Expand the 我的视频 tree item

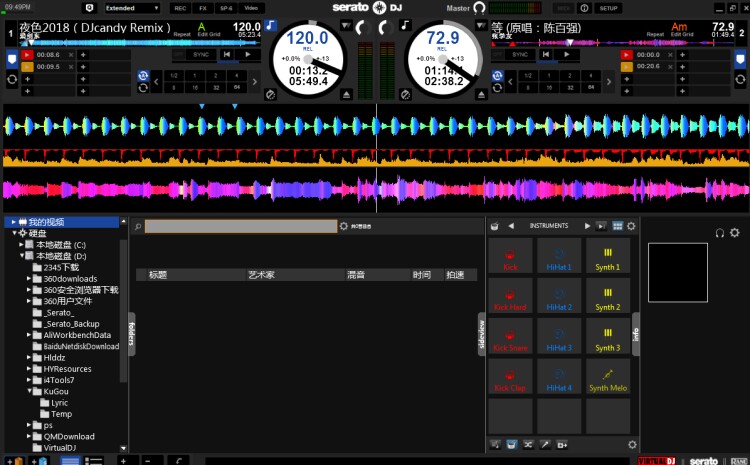[x=13, y=221]
